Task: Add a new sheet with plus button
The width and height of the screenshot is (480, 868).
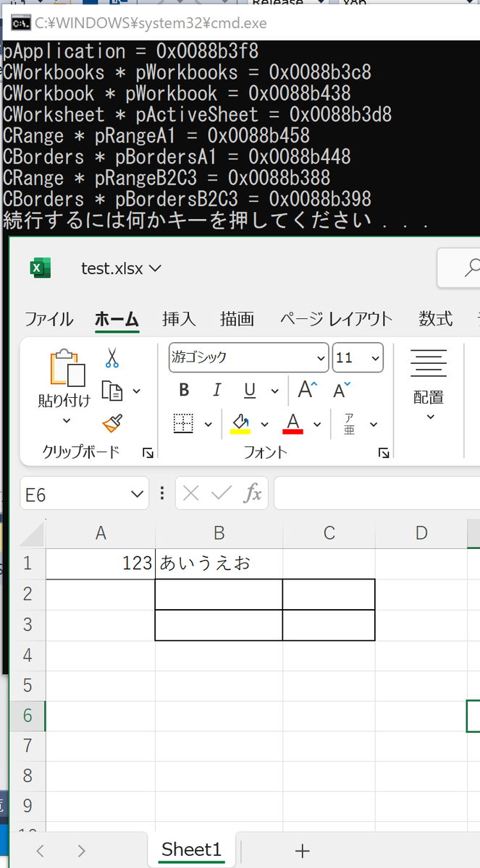Action: [303, 851]
